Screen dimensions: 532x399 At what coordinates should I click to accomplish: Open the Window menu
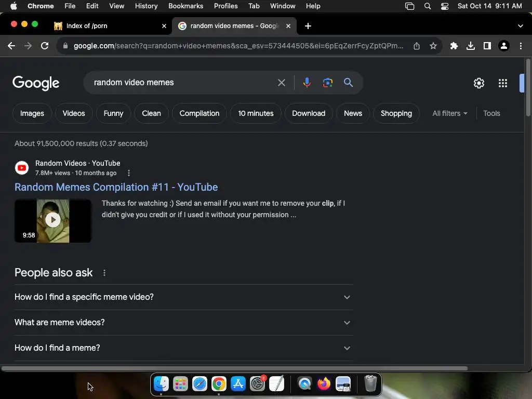(283, 6)
